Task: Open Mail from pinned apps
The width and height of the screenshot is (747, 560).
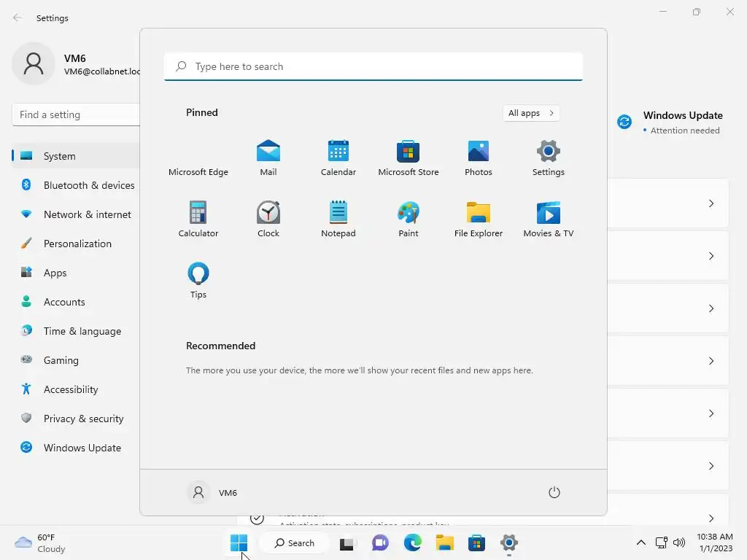Action: [268, 157]
